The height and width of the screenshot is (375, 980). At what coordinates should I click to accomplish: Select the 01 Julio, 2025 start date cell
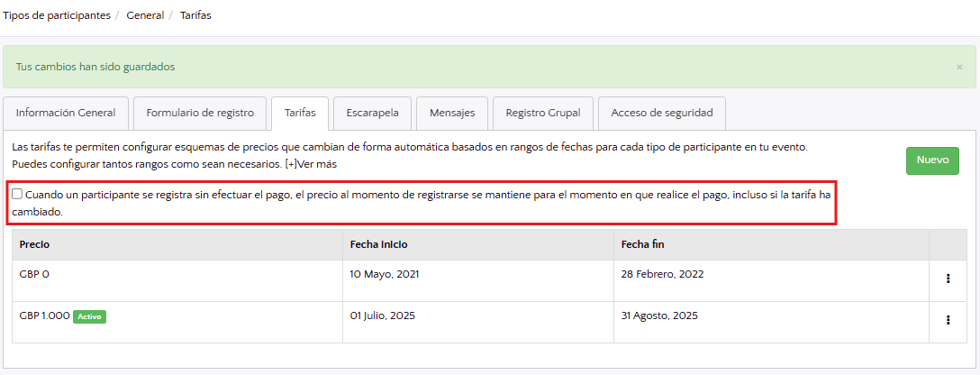coord(382,316)
